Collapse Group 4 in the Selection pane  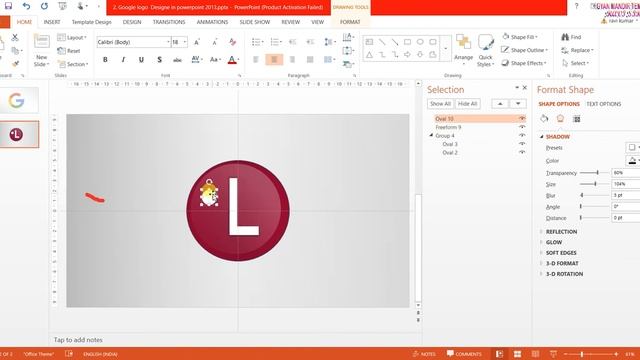pyautogui.click(x=431, y=135)
